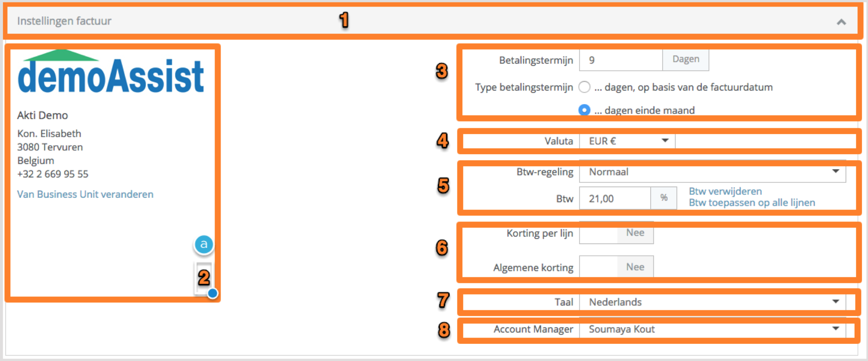The width and height of the screenshot is (868, 361).
Task: Open the Account Manager Soumaya Kout dropdown
Action: click(x=712, y=329)
